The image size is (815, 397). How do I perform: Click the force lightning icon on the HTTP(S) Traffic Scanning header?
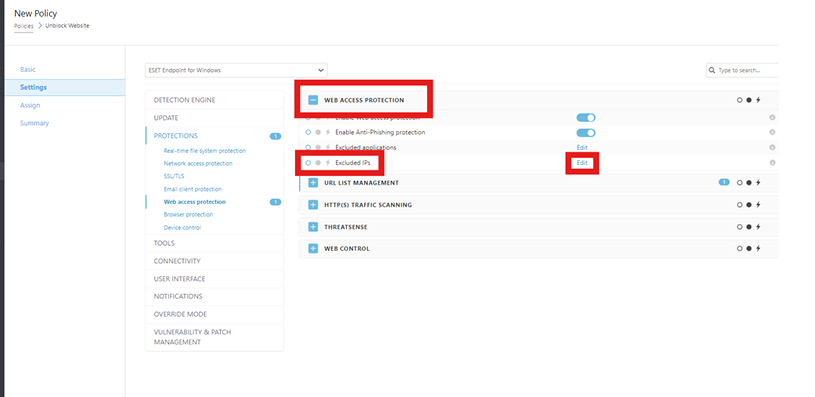tap(758, 205)
